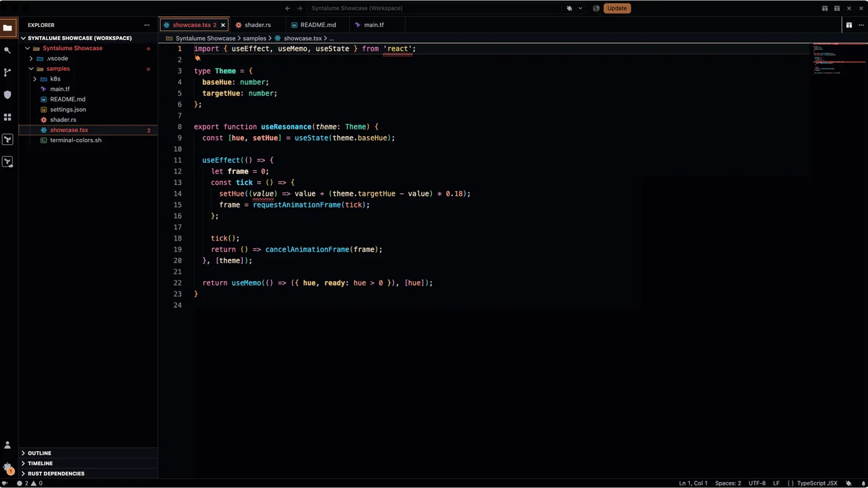Open the Manage gear with update badge

click(7, 468)
